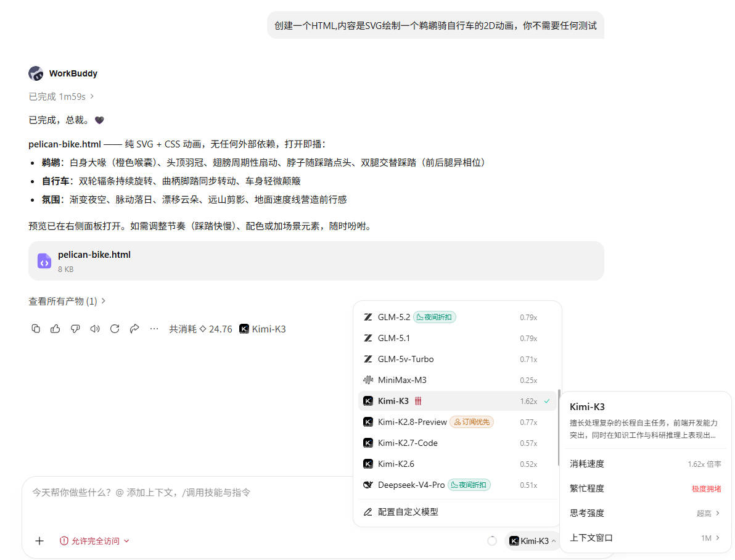Viewport: 735px width, 560px height.
Task: Select the MiniMax-M3 model
Action: coord(456,380)
